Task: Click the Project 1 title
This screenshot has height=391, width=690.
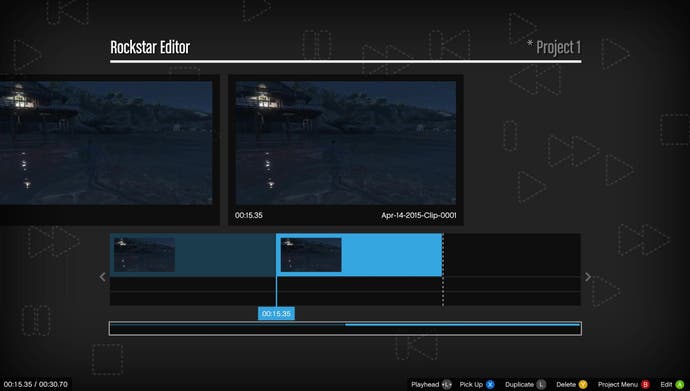Action: (558, 48)
